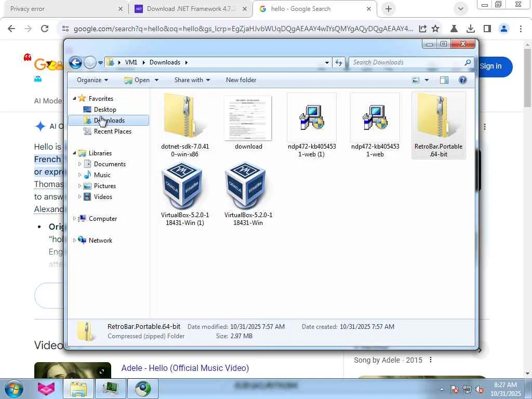
Task: Open the Windows Start menu
Action: coord(14,389)
